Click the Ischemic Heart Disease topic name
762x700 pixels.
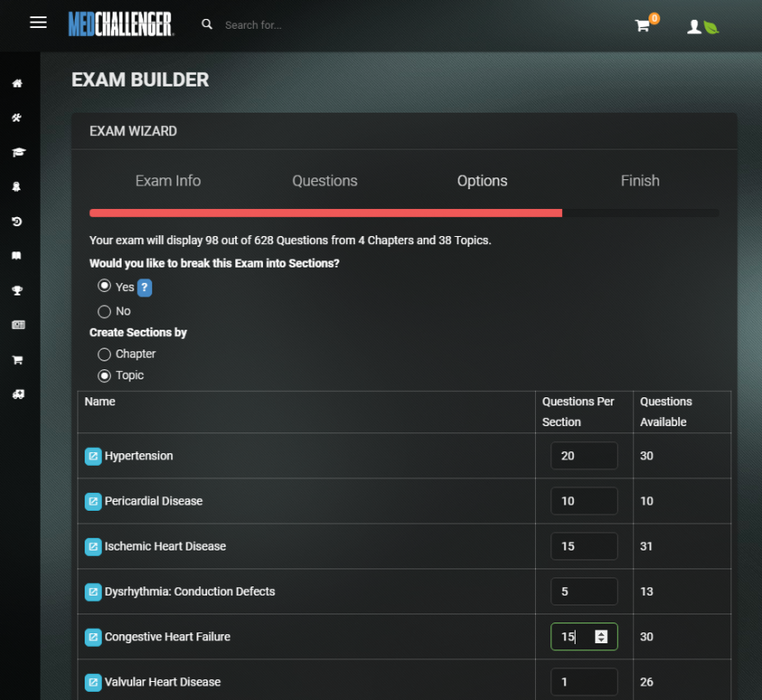pos(165,546)
